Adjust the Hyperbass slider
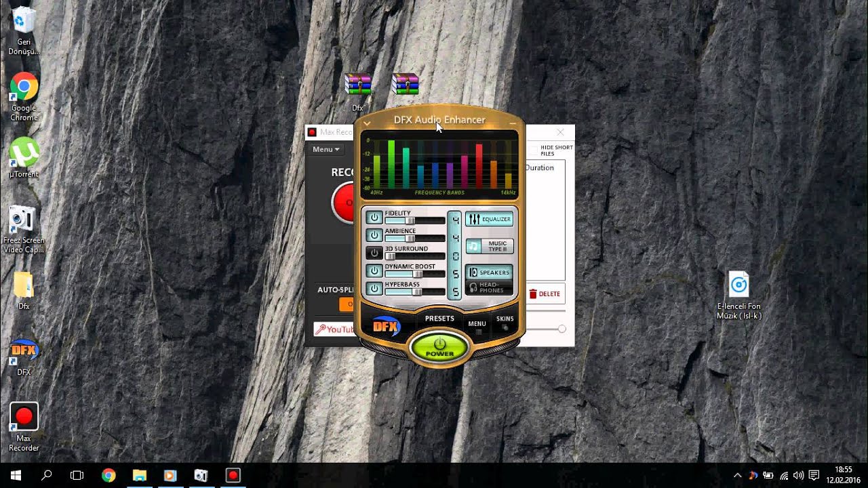The width and height of the screenshot is (868, 488). tap(414, 291)
